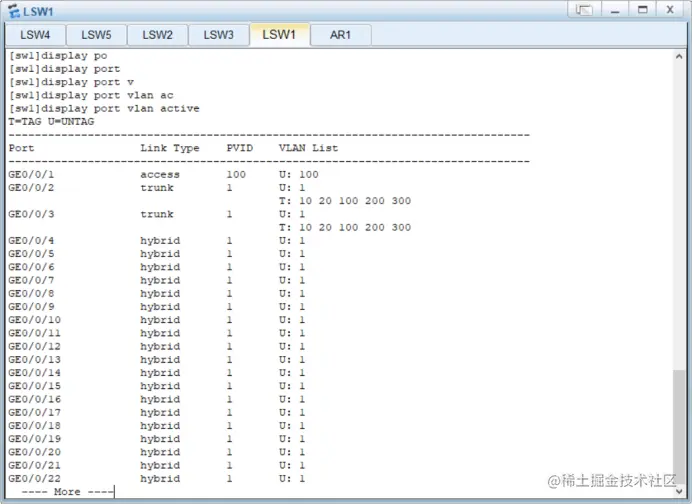Image resolution: width=692 pixels, height=504 pixels.
Task: Click 'U: 1' VLAN list of GE0/0/18
Action: click(x=292, y=426)
